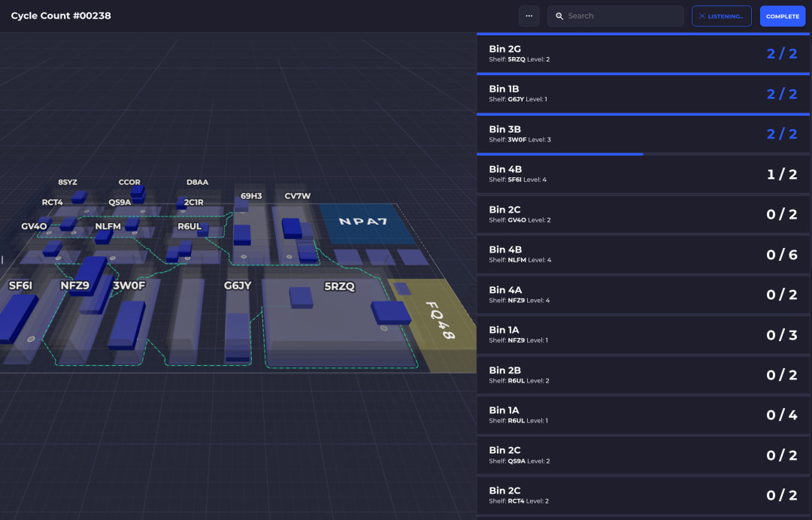
Task: Click the 69H3 shelf label on map
Action: (251, 196)
